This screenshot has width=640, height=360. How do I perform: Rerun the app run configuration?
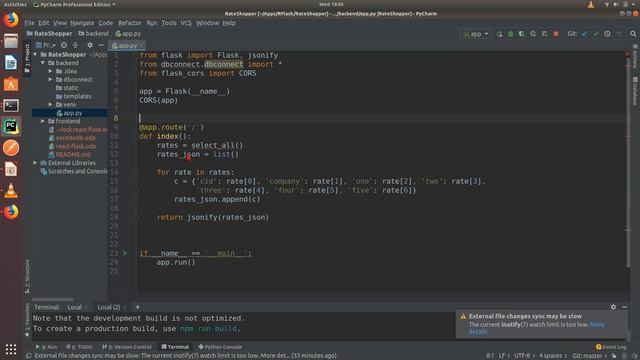coord(499,34)
